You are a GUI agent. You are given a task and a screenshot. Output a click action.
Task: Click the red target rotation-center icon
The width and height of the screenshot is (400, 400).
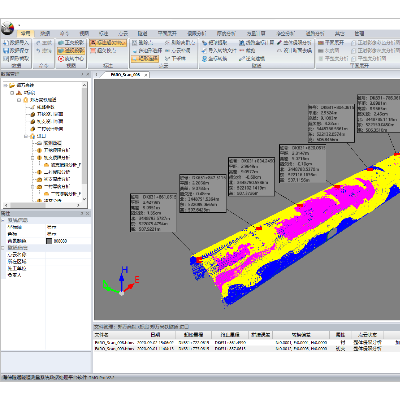click(x=61, y=59)
